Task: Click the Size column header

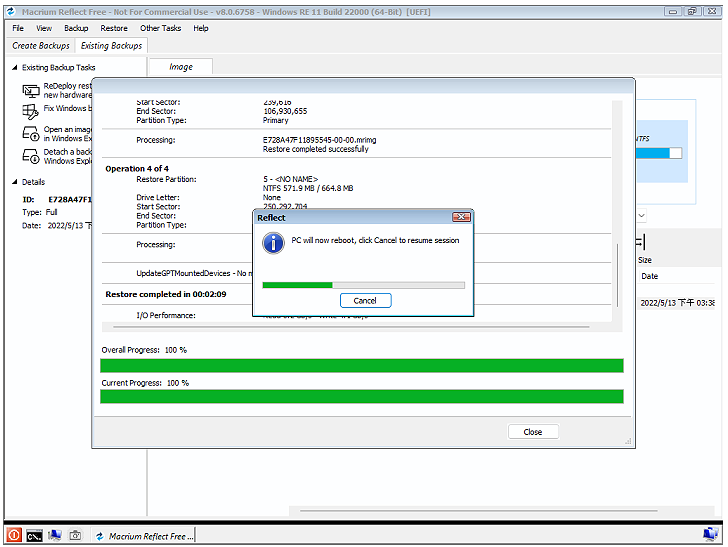Action: (644, 260)
